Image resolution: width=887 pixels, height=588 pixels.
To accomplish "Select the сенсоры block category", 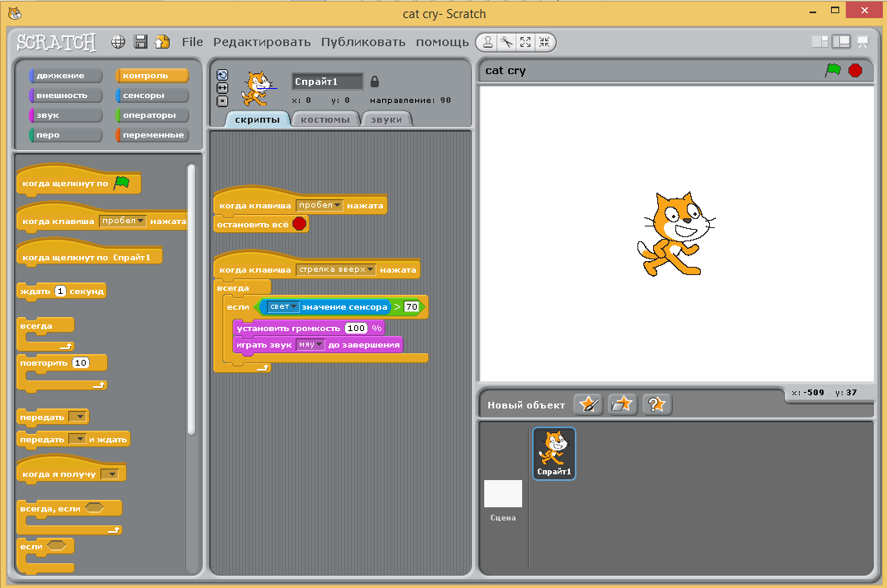I will click(x=152, y=95).
